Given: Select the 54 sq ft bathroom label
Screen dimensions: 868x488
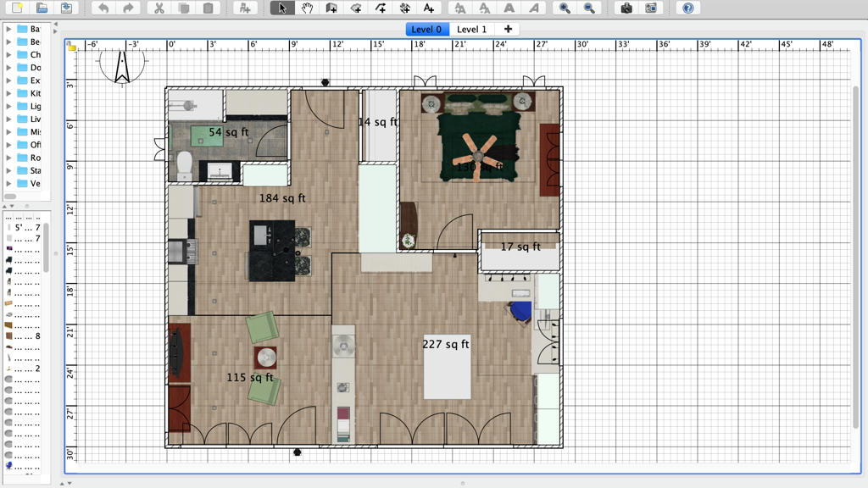Looking at the screenshot, I should coord(229,132).
